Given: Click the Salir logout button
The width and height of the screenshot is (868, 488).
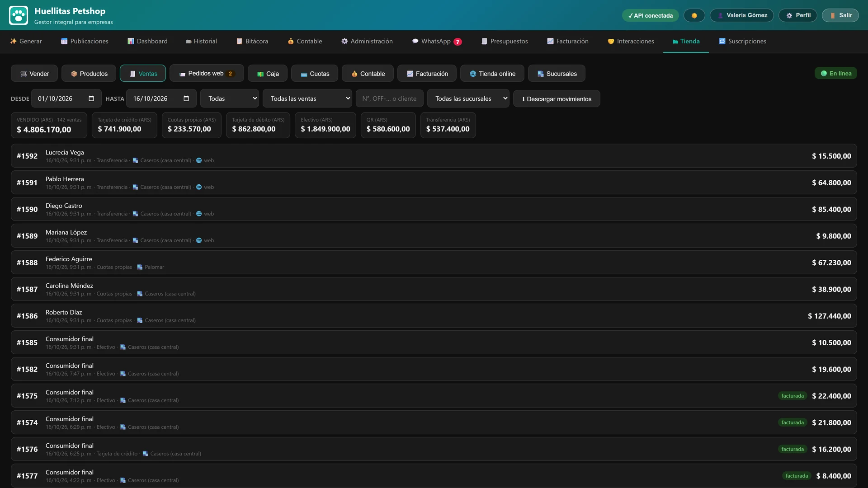Looking at the screenshot, I should pos(840,15).
